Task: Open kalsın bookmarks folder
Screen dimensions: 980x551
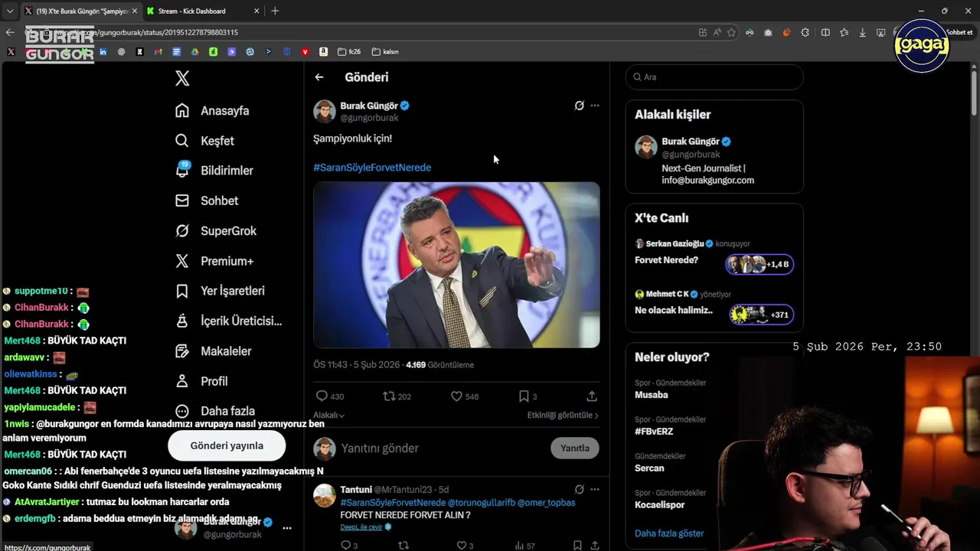Action: tap(385, 52)
